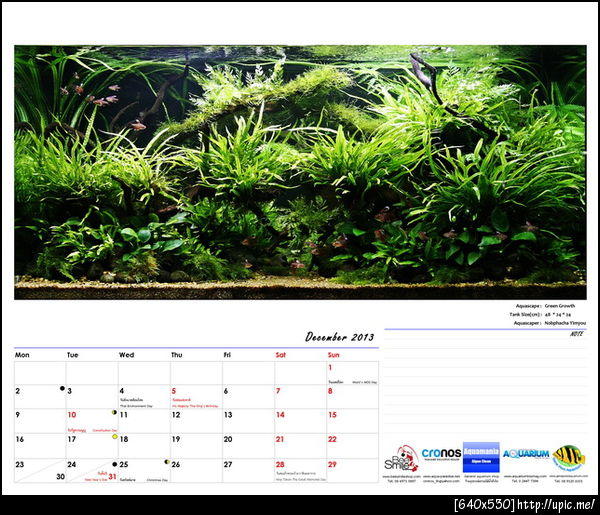
Task: Click the half-moon icon in cell 25
Action: click(x=167, y=462)
